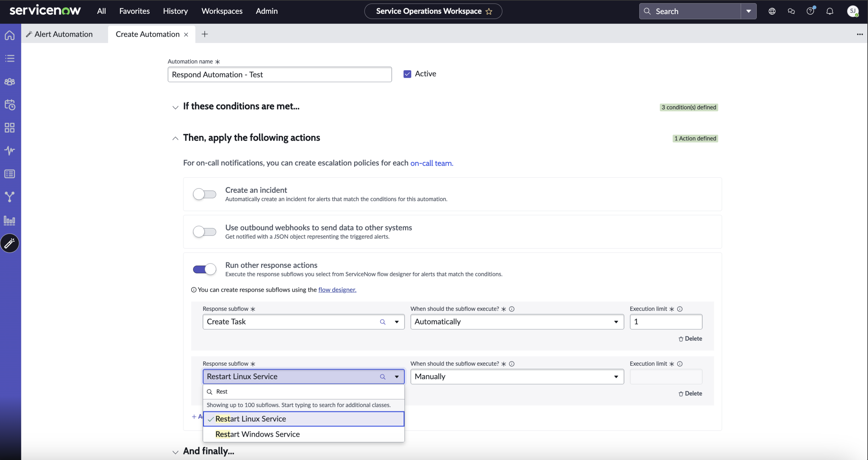Open the global search dropdown arrow

point(748,11)
